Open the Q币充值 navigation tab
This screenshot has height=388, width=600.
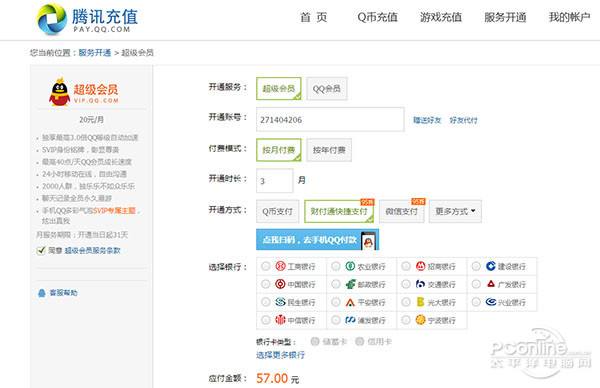tap(377, 17)
